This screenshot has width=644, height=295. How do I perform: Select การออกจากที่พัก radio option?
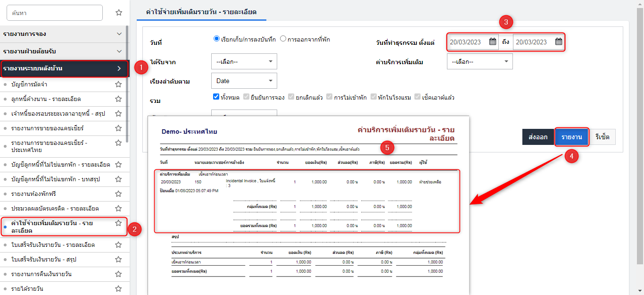pyautogui.click(x=283, y=39)
